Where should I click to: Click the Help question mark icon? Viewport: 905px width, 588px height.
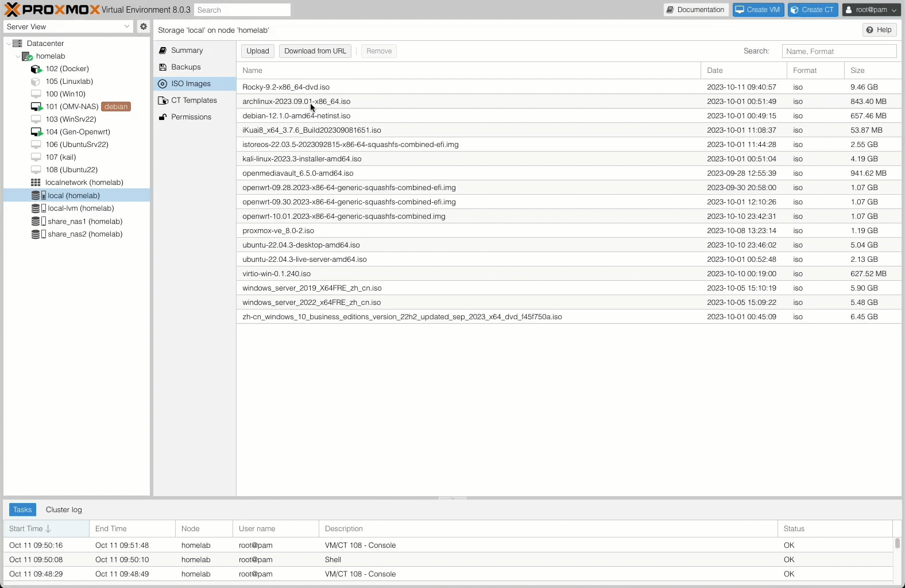[870, 30]
